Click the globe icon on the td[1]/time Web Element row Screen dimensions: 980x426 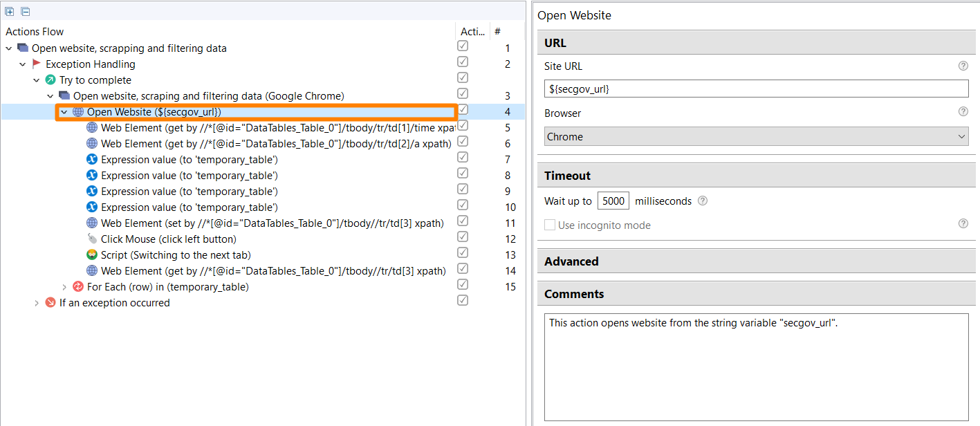(x=92, y=128)
